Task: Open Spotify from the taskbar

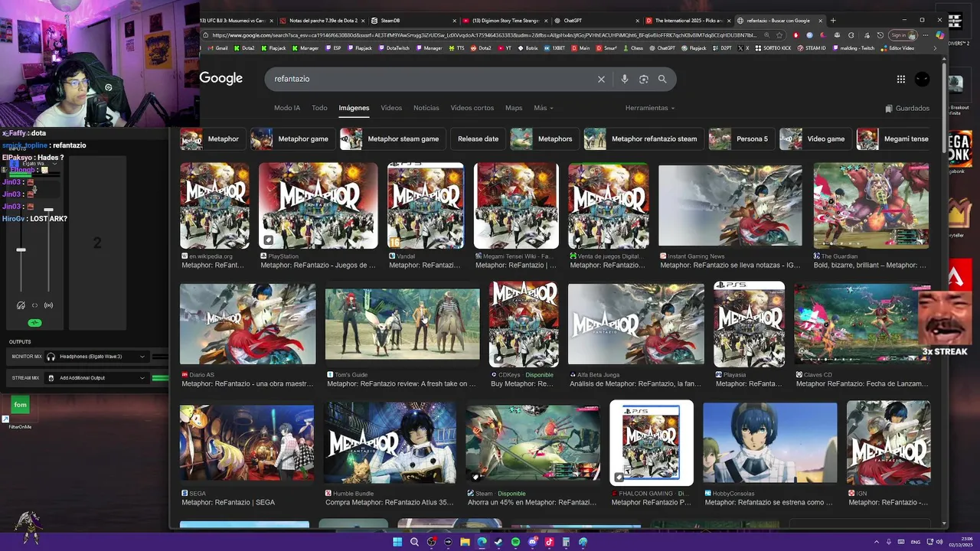Action: pyautogui.click(x=515, y=542)
